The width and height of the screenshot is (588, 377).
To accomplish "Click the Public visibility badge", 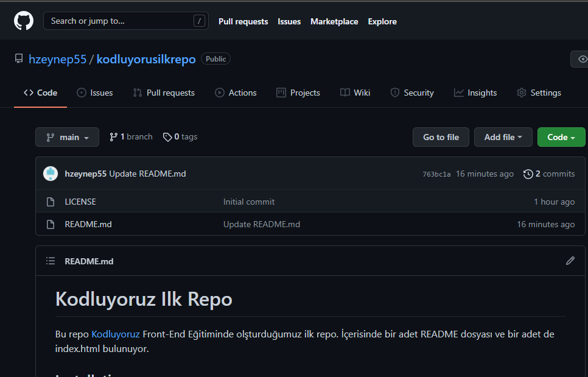I will pyautogui.click(x=215, y=59).
